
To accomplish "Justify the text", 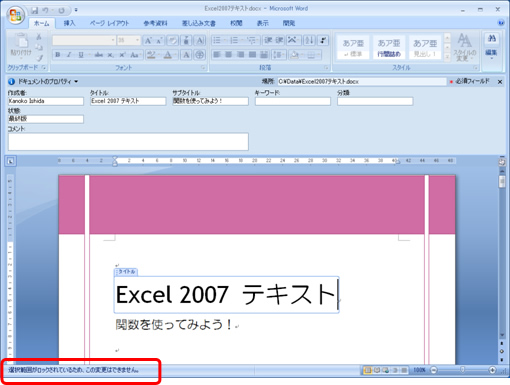I will pyautogui.click(x=252, y=54).
